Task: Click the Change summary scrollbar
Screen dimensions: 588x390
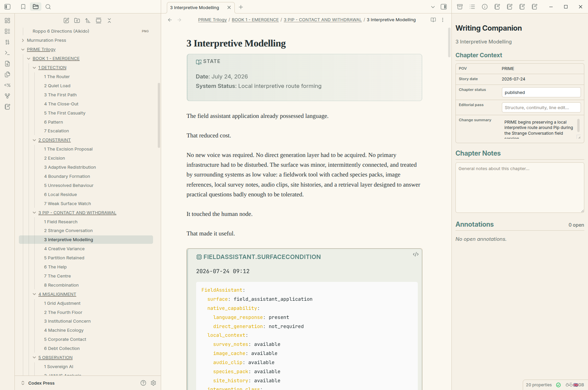Action: click(x=578, y=125)
